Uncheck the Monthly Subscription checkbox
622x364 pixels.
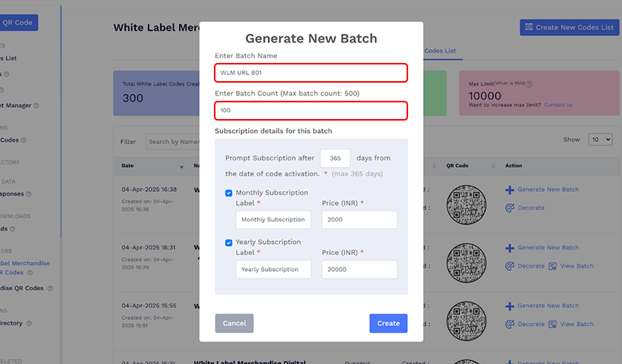[x=229, y=193]
